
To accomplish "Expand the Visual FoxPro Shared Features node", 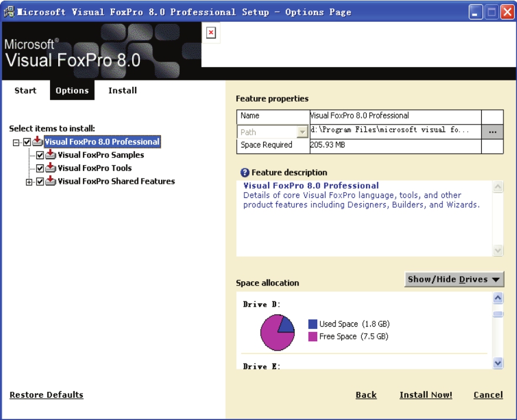I will tap(29, 182).
